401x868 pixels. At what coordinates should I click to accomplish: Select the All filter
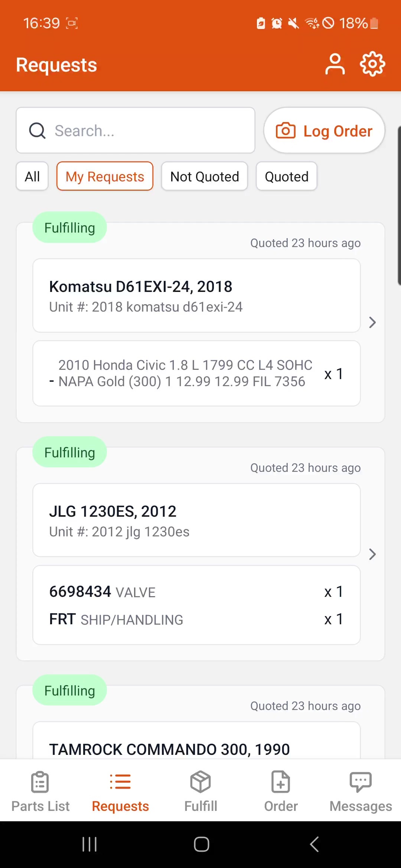pos(32,177)
